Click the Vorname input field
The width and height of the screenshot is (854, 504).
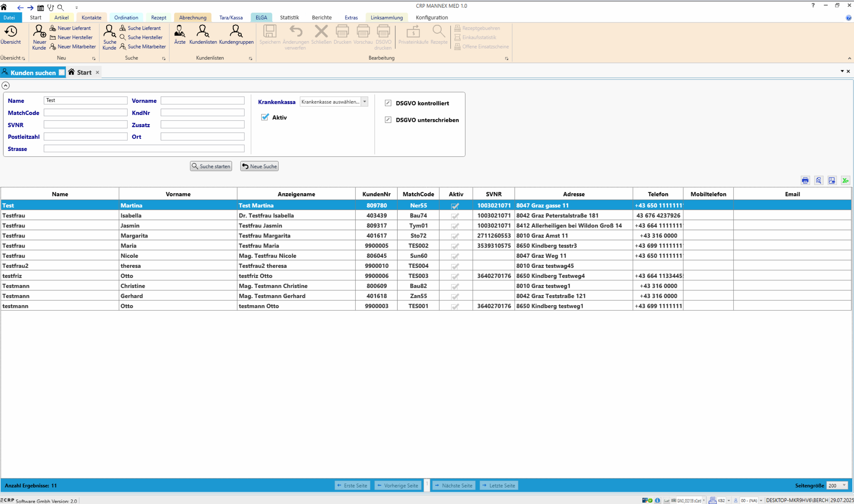pyautogui.click(x=202, y=100)
